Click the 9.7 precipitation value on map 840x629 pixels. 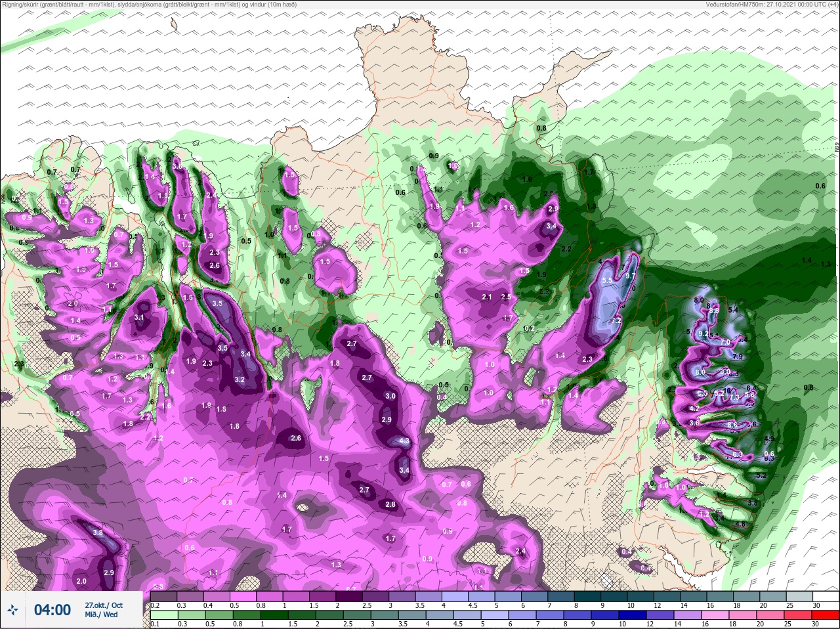(x=631, y=276)
